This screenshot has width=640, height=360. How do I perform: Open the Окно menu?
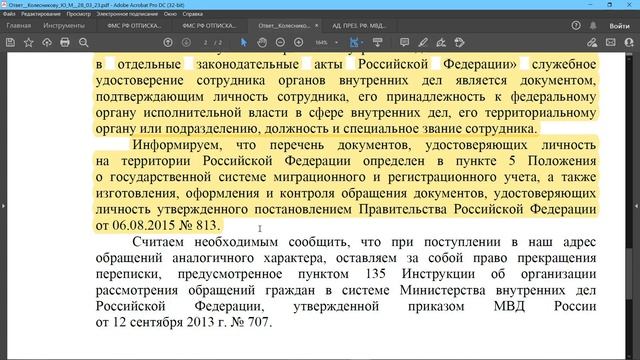(x=170, y=14)
